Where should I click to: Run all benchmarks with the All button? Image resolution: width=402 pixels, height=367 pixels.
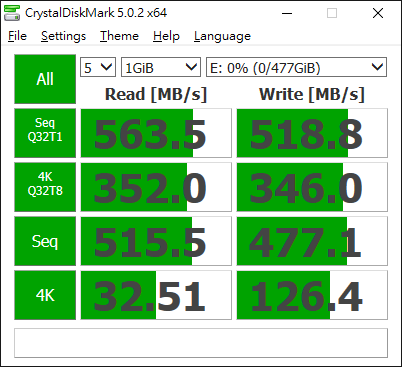coord(45,79)
